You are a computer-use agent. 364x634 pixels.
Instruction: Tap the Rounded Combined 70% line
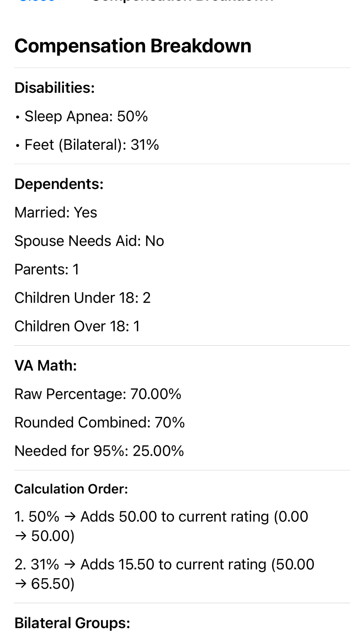tap(100, 423)
